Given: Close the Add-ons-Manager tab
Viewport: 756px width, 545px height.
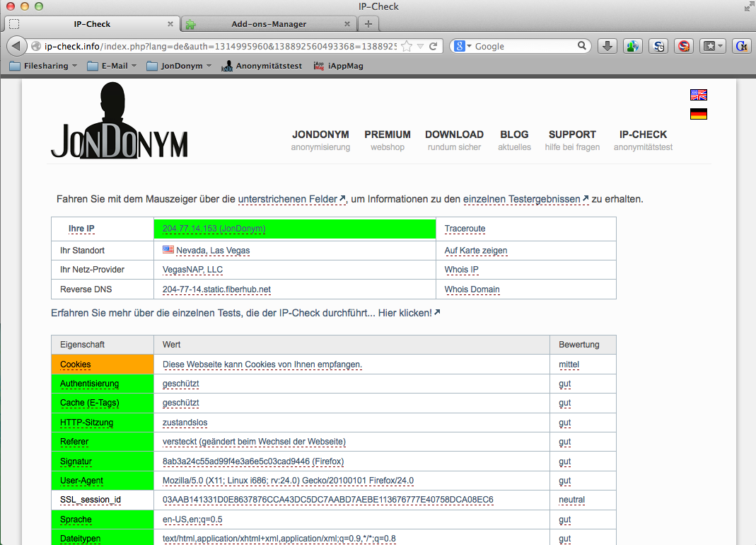Looking at the screenshot, I should click(347, 23).
